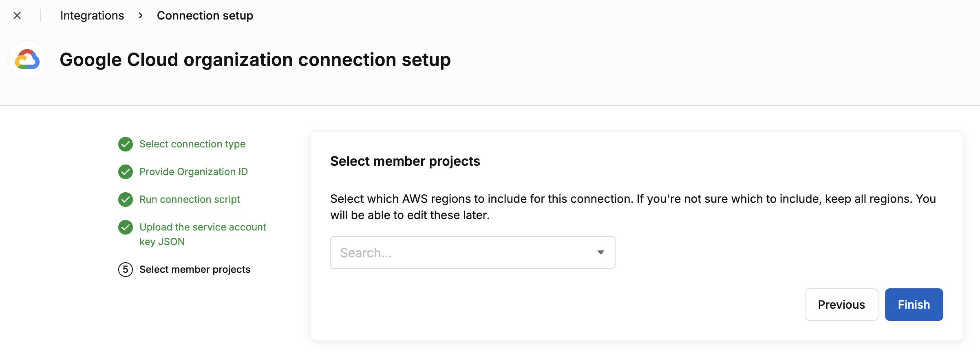Viewport: 980px width, 360px height.
Task: Click green checkmark beside Provide Organization ID
Action: tap(126, 172)
